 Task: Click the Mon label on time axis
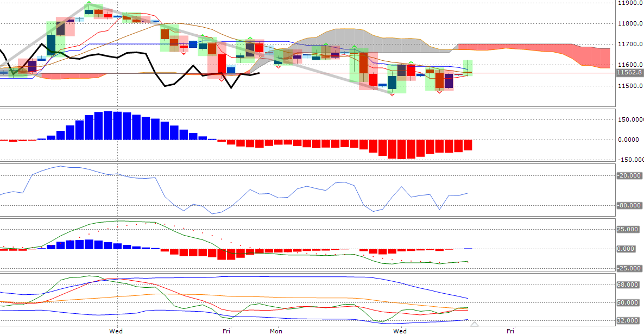(x=276, y=330)
